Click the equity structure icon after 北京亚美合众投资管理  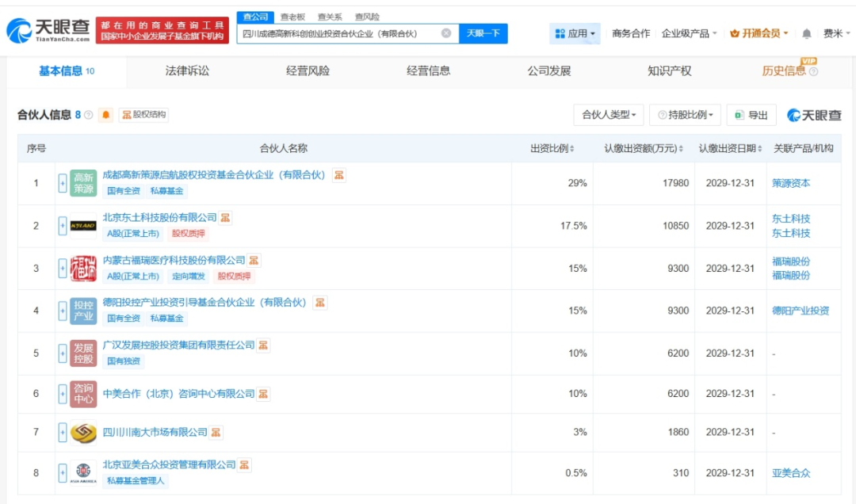pyautogui.click(x=244, y=464)
